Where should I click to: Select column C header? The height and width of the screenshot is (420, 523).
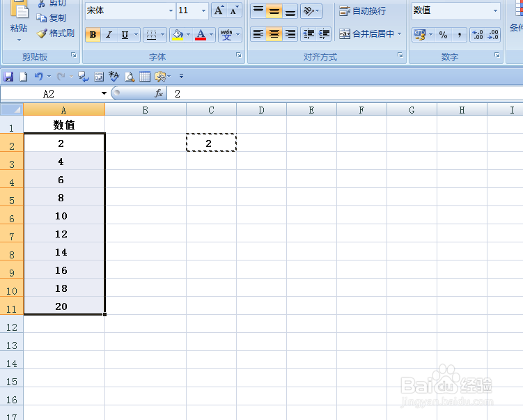coord(211,110)
